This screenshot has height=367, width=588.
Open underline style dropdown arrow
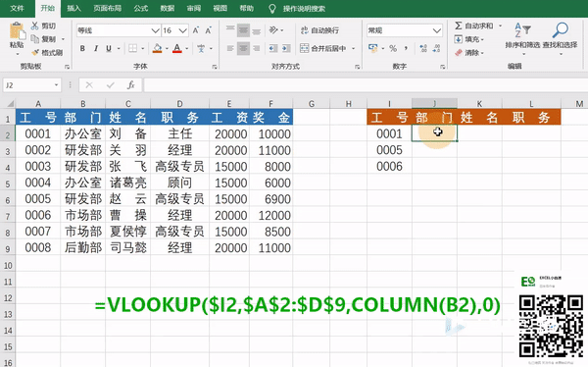tap(119, 48)
